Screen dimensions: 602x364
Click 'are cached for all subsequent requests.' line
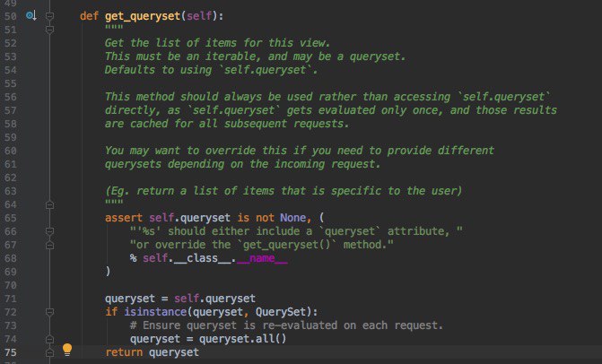coord(227,124)
